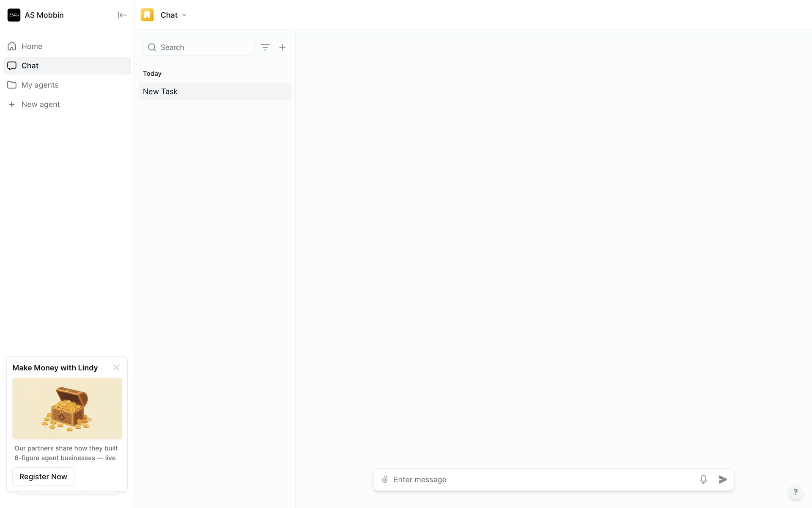The image size is (812, 508).
Task: Dismiss the Make Money with Lindy card
Action: (117, 367)
